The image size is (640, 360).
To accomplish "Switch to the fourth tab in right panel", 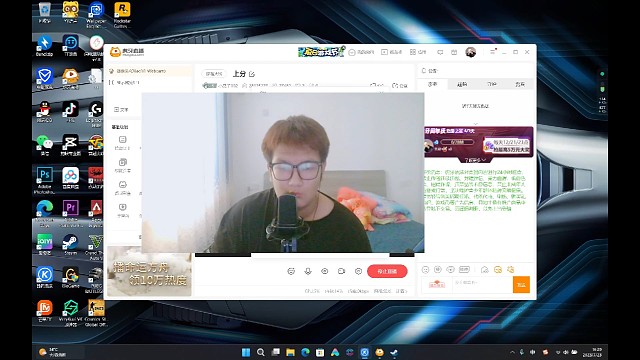I will pos(520,84).
